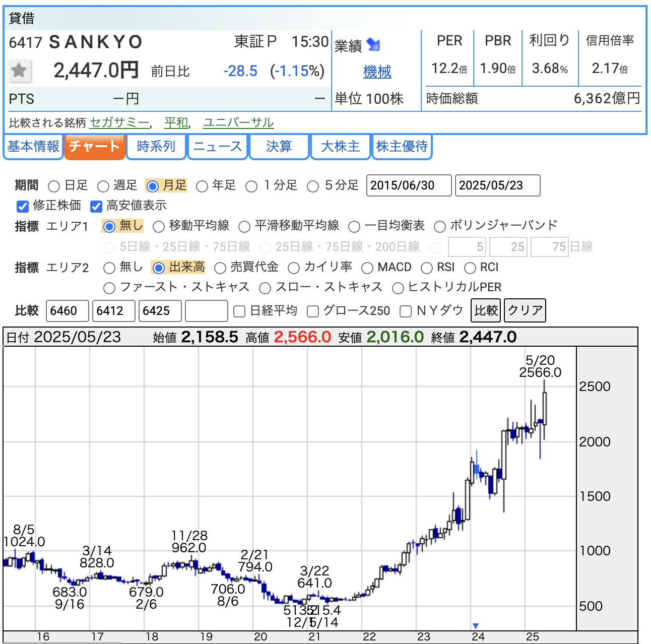Click the 時価総額 6,362億円 value
The height and width of the screenshot is (644, 651).
tap(607, 98)
